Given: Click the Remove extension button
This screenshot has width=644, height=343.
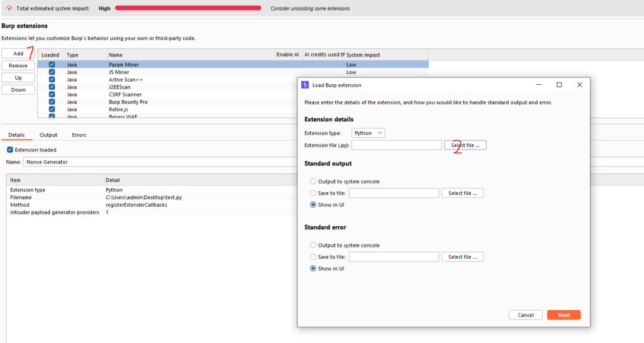Looking at the screenshot, I should (18, 65).
